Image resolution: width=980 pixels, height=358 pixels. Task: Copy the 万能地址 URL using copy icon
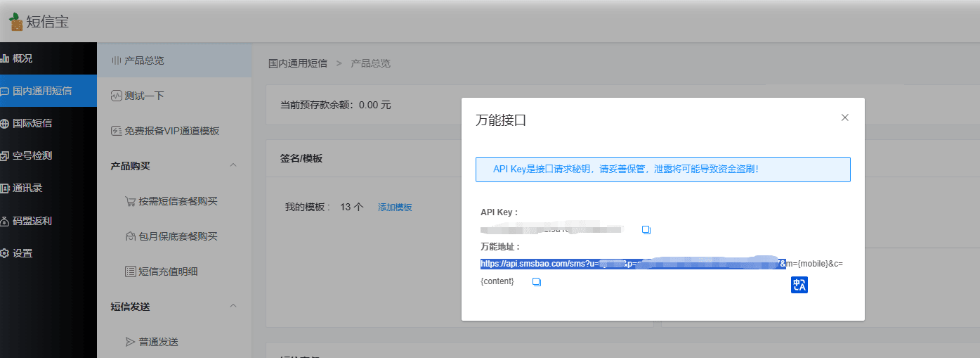coord(537,282)
